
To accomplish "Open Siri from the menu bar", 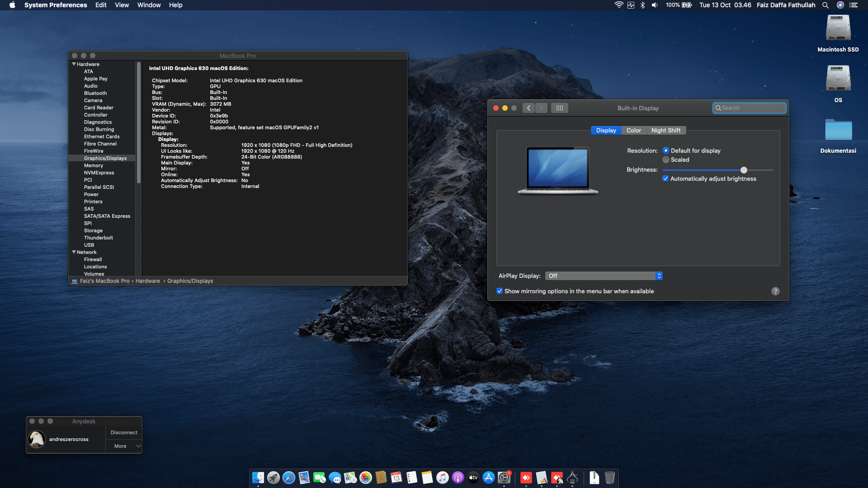I will [840, 5].
